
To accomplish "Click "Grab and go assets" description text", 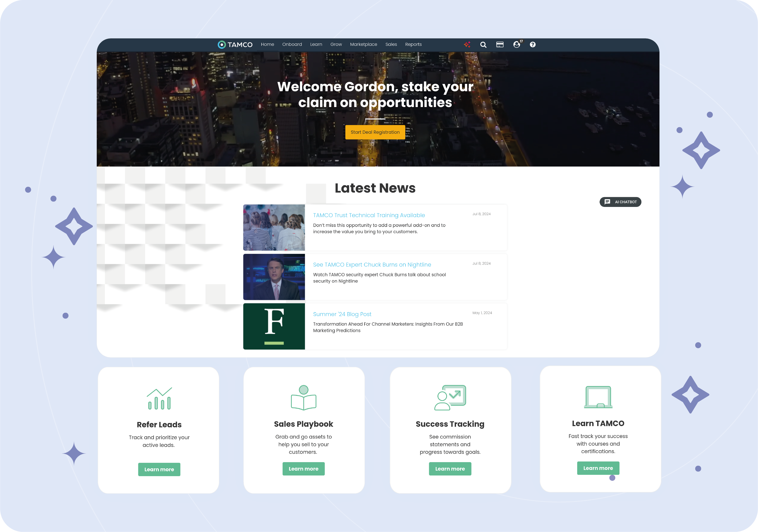I will 303,444.
